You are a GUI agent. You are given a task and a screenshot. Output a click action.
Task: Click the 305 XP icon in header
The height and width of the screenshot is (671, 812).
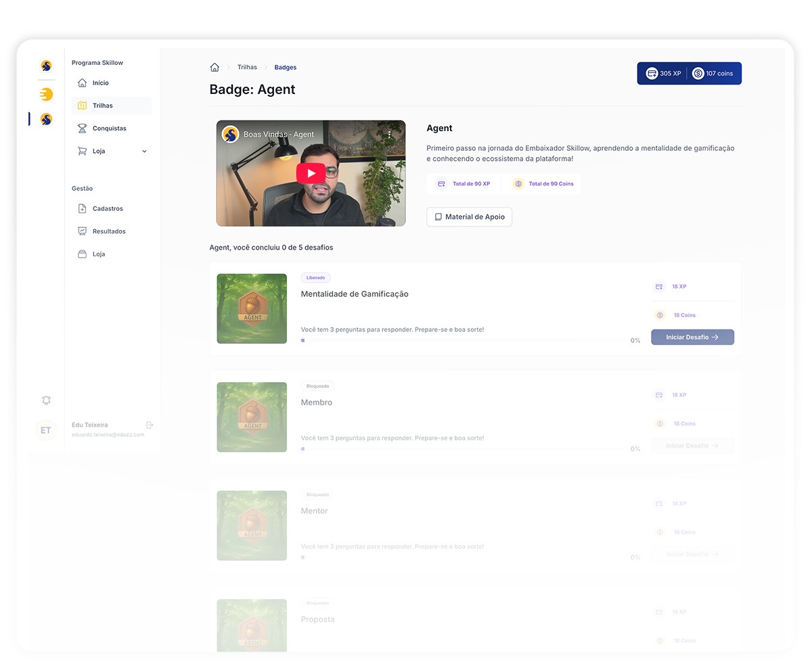click(652, 73)
